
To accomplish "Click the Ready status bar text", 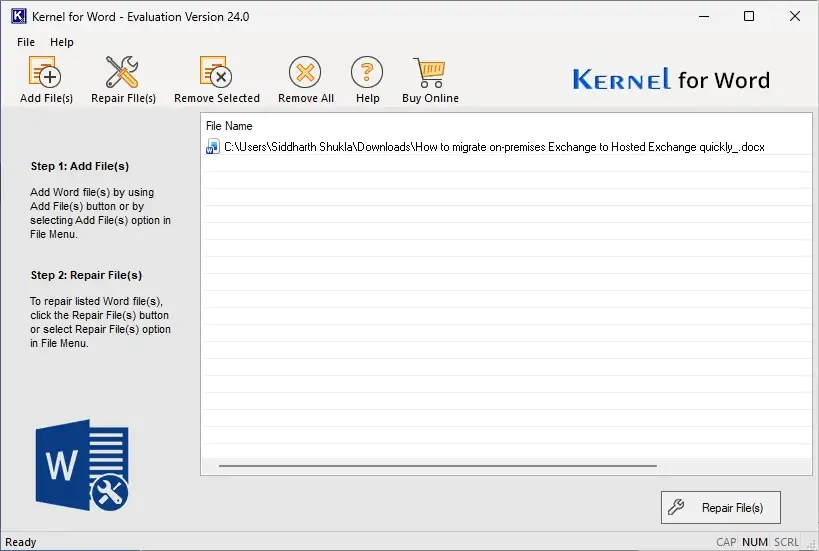I will 20,542.
